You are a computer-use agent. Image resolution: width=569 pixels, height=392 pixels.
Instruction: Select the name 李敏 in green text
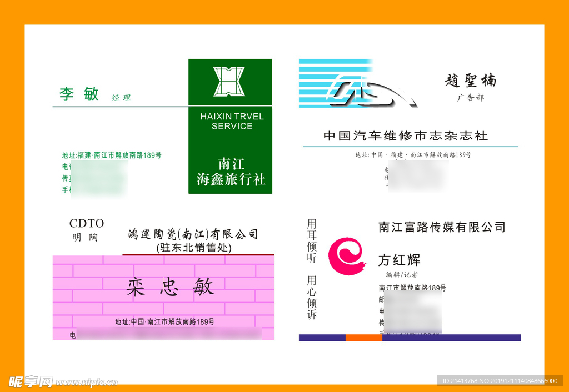click(79, 94)
